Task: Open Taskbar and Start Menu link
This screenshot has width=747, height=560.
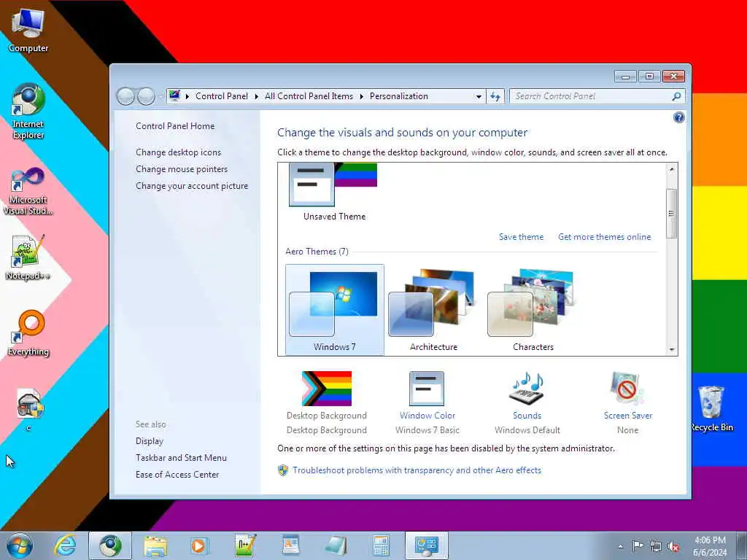Action: click(x=181, y=458)
